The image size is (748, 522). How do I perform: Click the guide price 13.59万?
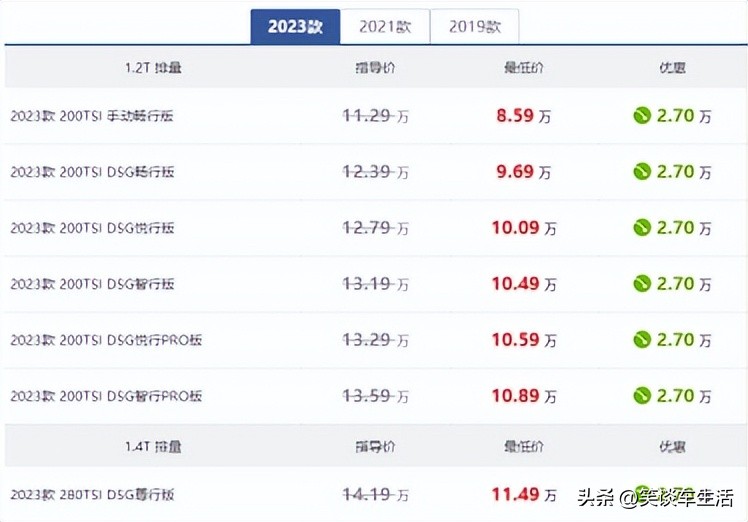coord(375,396)
